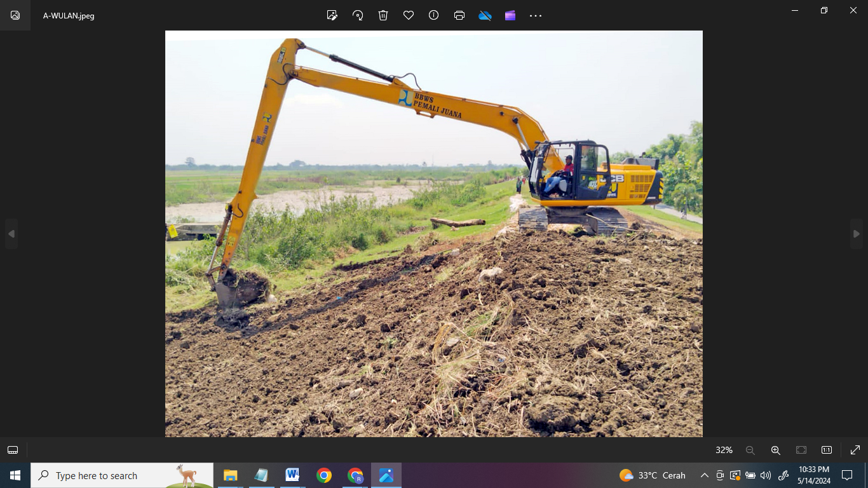This screenshot has height=488, width=868.
Task: Select the A-WULAN.jpeg title tab
Action: (x=67, y=15)
